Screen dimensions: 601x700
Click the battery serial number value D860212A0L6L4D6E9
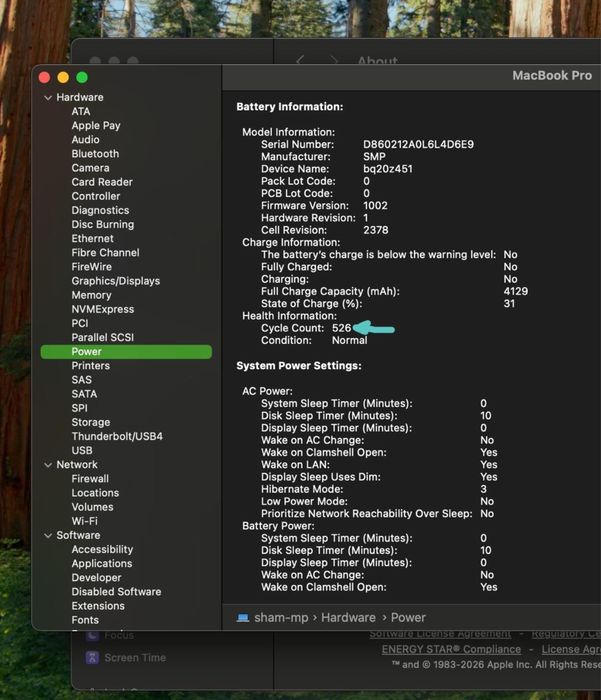click(x=418, y=145)
